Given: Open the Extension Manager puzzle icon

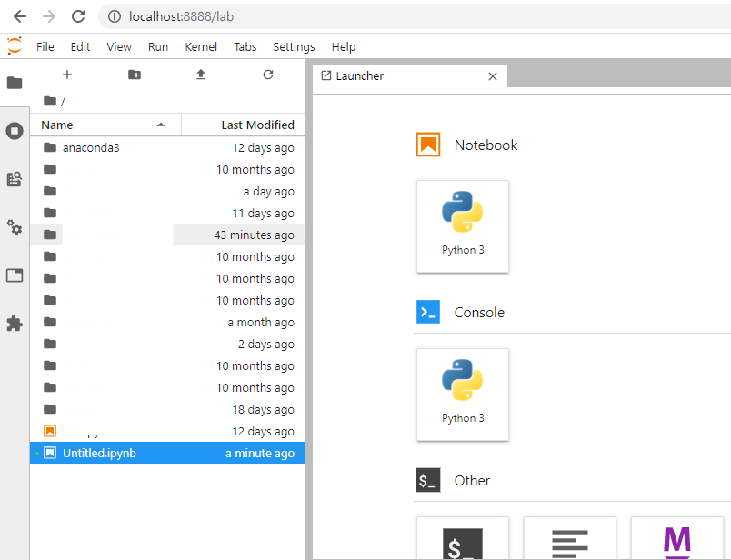Looking at the screenshot, I should [x=15, y=324].
